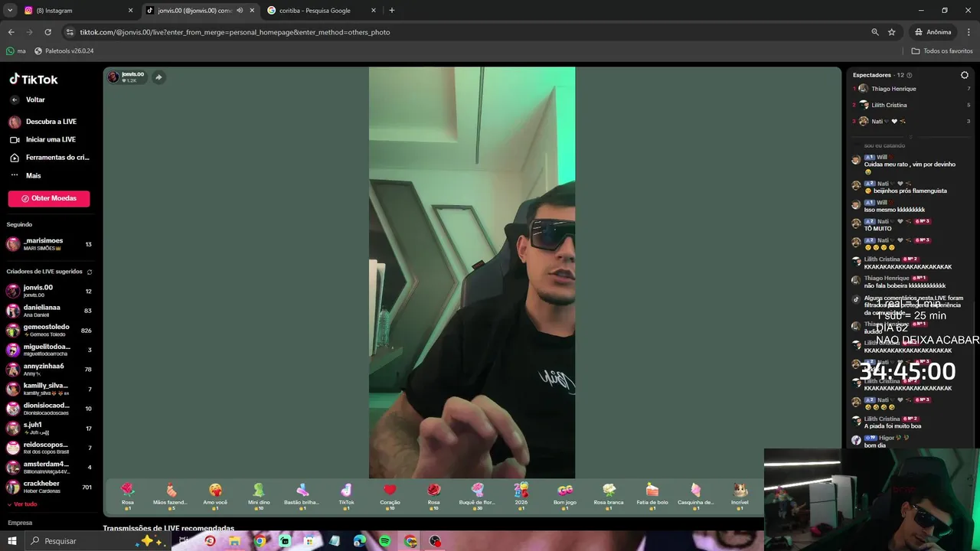Send the Mãos fazendo coração gift

[171, 496]
